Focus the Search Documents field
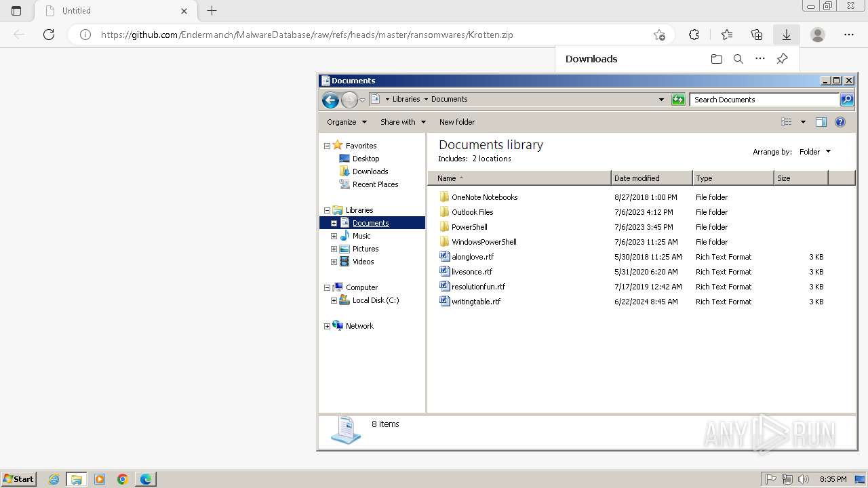 pos(765,100)
